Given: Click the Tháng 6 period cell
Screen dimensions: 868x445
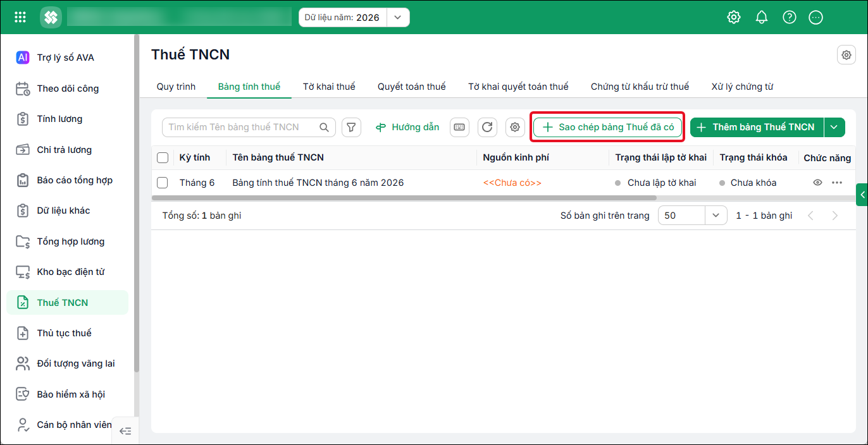Looking at the screenshot, I should [197, 183].
